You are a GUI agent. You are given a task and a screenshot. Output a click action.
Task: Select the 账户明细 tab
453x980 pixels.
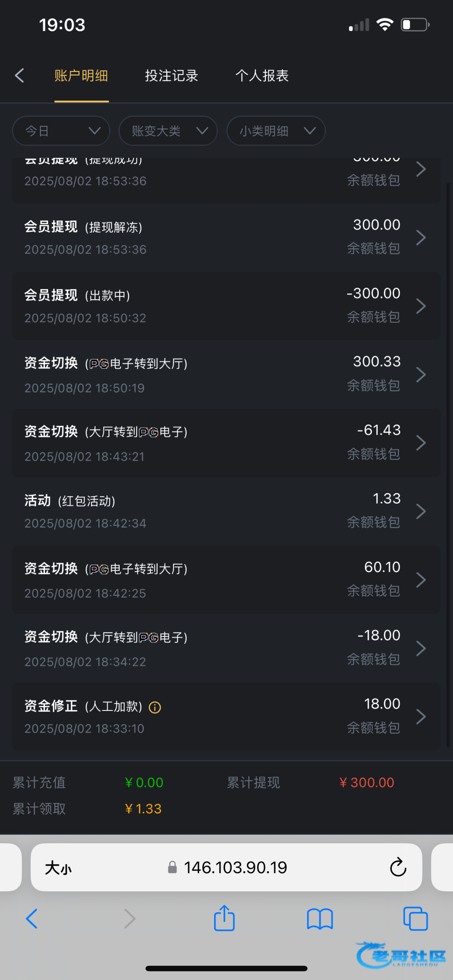point(81,76)
